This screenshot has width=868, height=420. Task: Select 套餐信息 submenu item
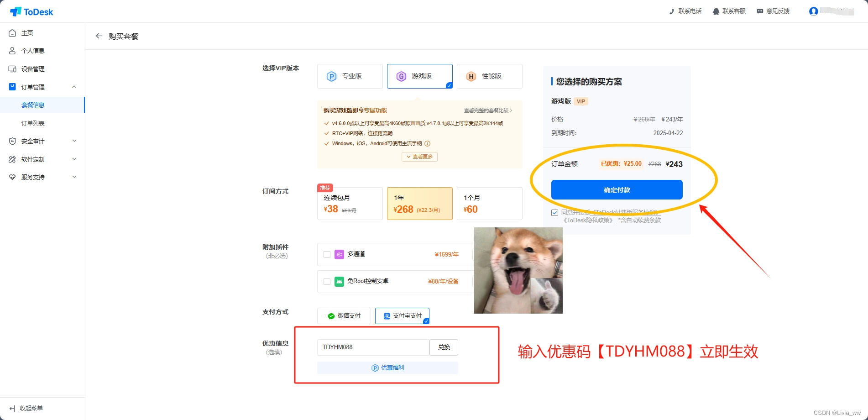pyautogui.click(x=42, y=105)
